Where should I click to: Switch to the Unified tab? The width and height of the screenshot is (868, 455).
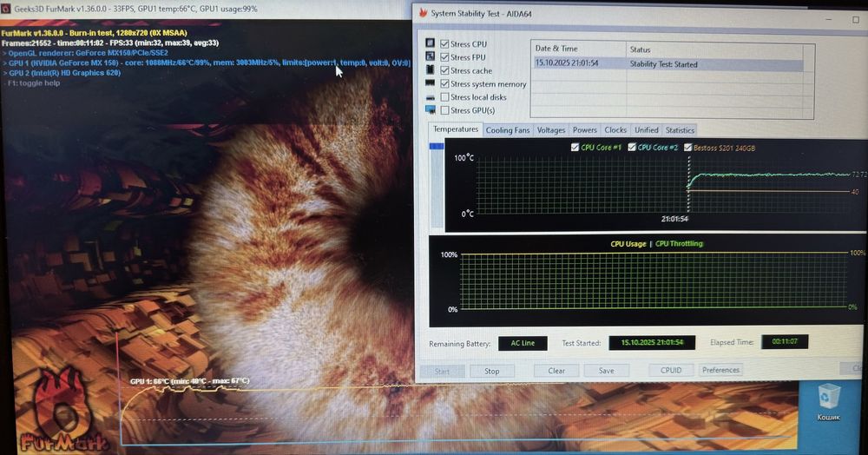[646, 130]
